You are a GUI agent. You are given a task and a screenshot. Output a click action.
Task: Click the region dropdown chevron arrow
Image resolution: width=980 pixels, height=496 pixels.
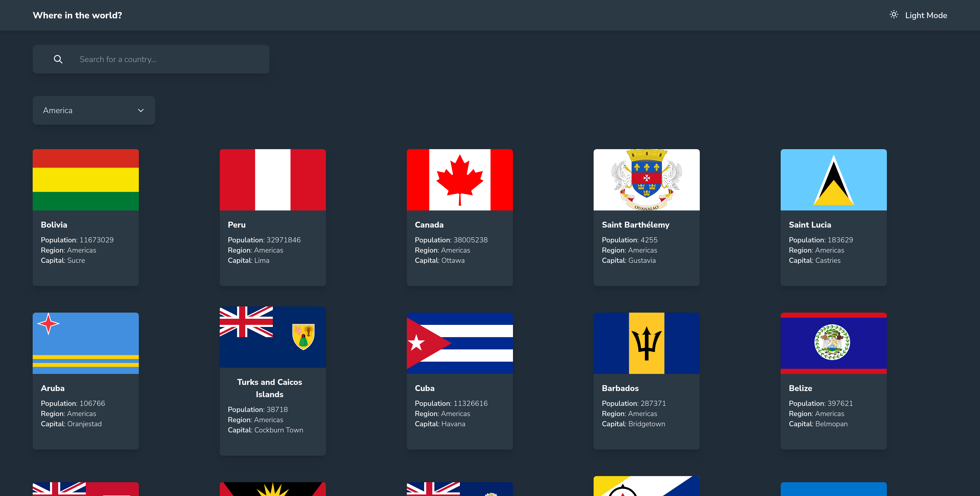pos(141,110)
